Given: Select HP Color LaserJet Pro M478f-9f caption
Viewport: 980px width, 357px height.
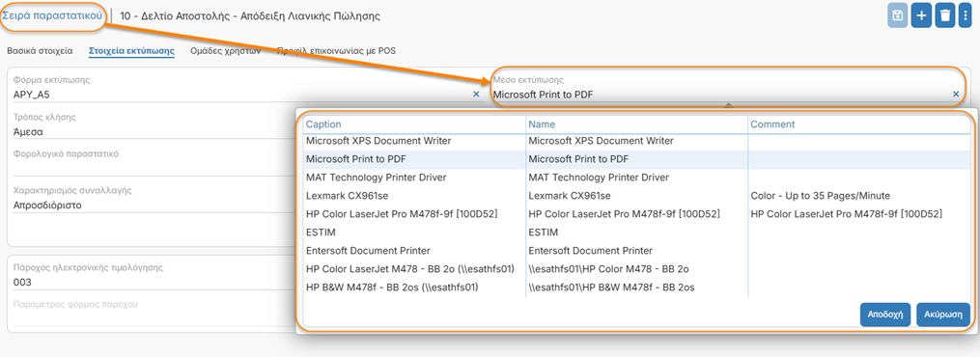Looking at the screenshot, I should pyautogui.click(x=402, y=214).
